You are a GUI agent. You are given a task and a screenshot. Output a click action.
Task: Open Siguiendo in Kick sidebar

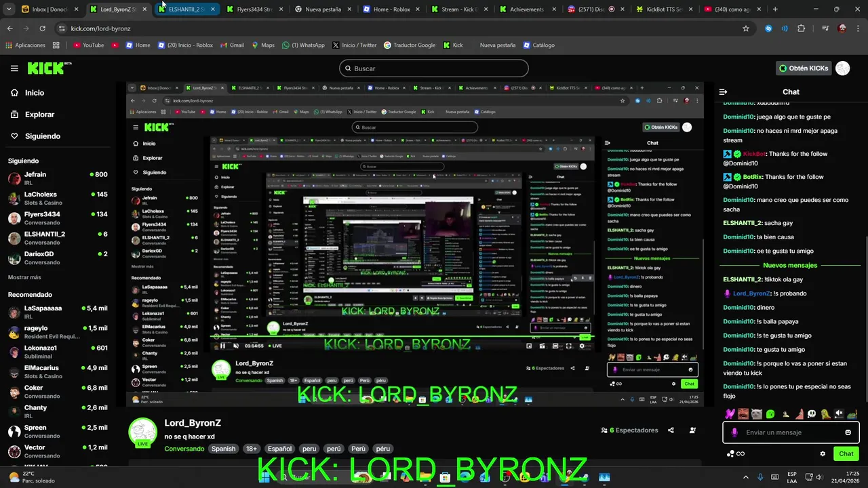[x=35, y=136]
